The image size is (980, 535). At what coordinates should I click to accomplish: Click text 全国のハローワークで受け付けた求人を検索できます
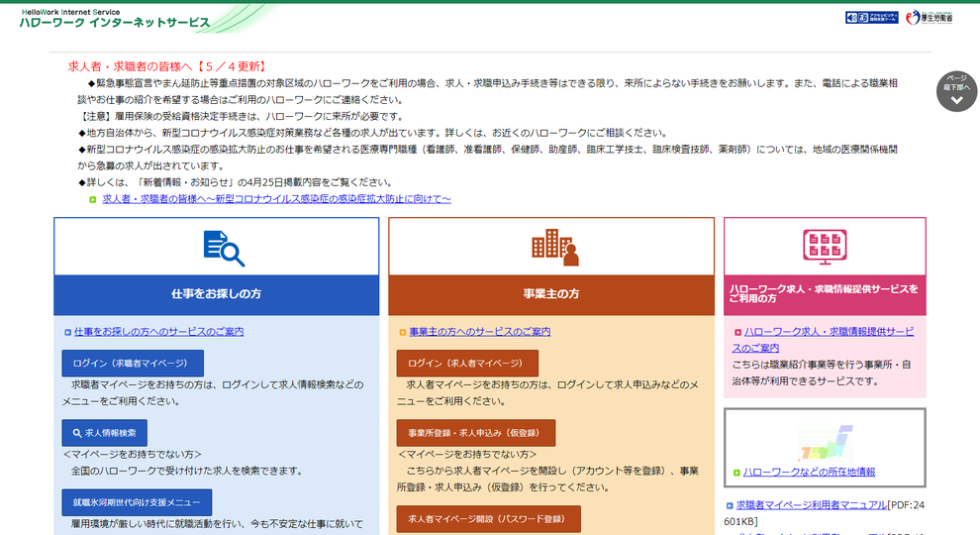(187, 471)
